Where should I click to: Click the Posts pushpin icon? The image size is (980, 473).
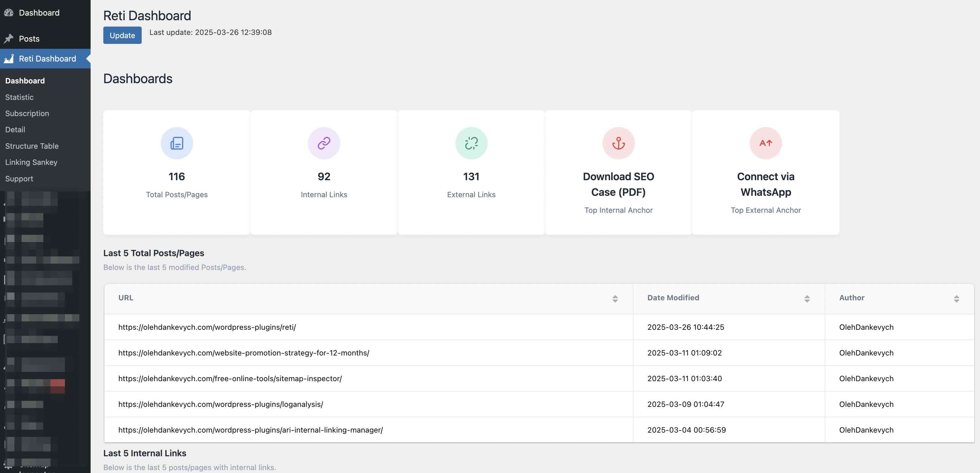tap(9, 38)
